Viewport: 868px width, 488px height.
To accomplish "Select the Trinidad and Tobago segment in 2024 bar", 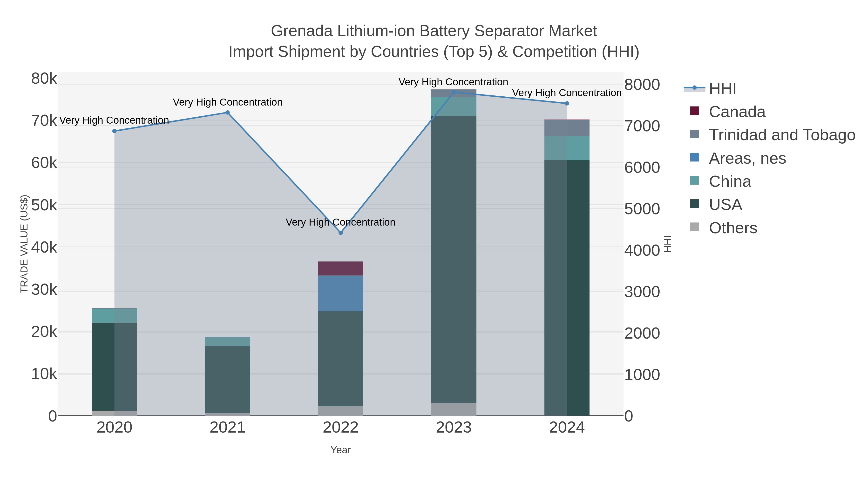I will (x=567, y=128).
